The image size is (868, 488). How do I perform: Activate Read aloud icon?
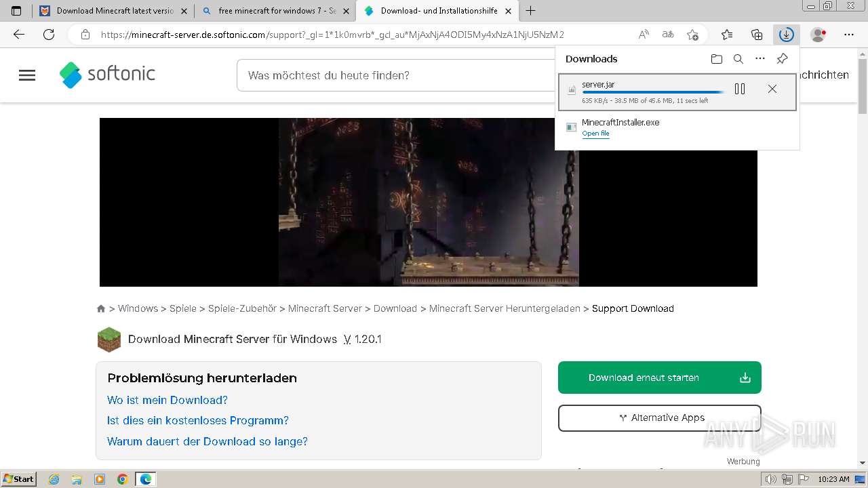click(x=644, y=35)
